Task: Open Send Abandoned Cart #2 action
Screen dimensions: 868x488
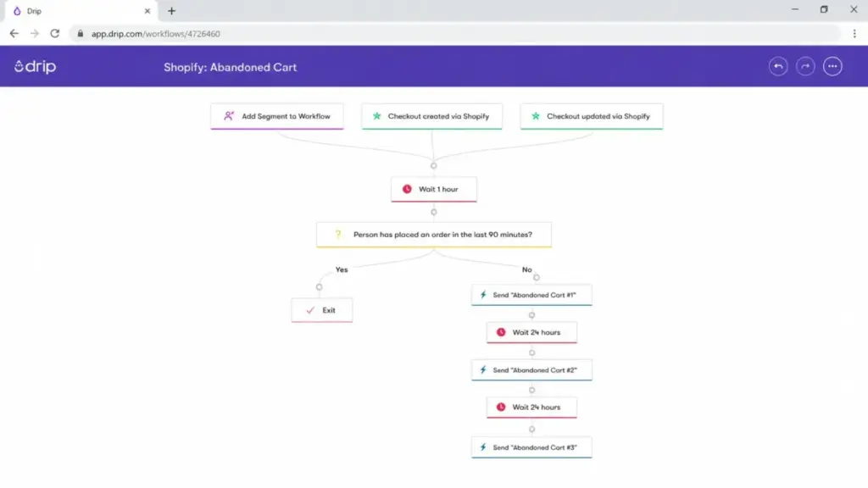Action: 531,370
